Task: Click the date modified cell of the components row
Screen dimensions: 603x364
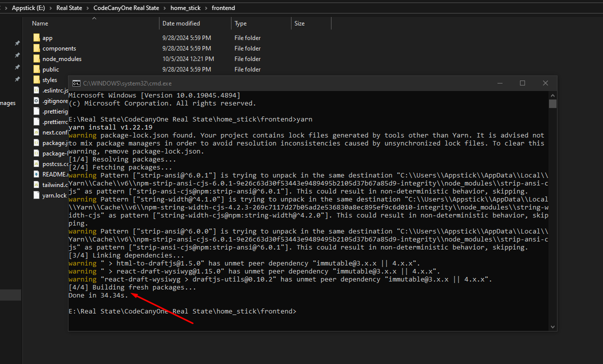Action: click(186, 48)
